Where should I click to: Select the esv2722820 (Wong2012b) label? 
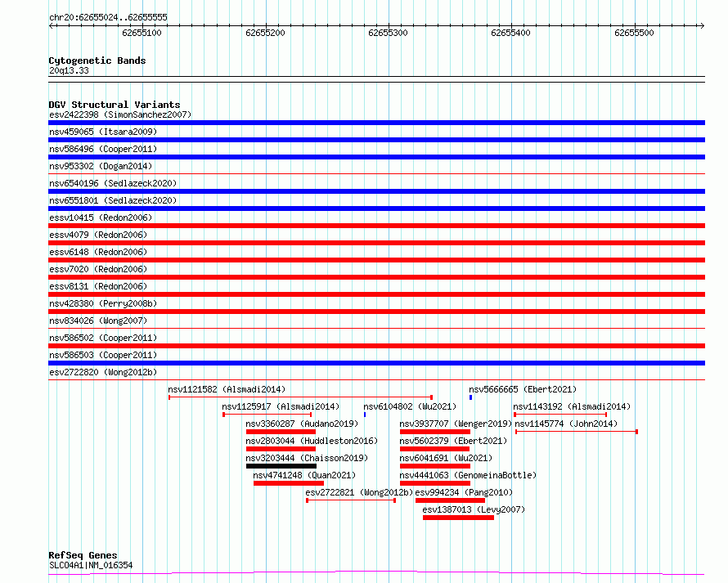coord(103,372)
